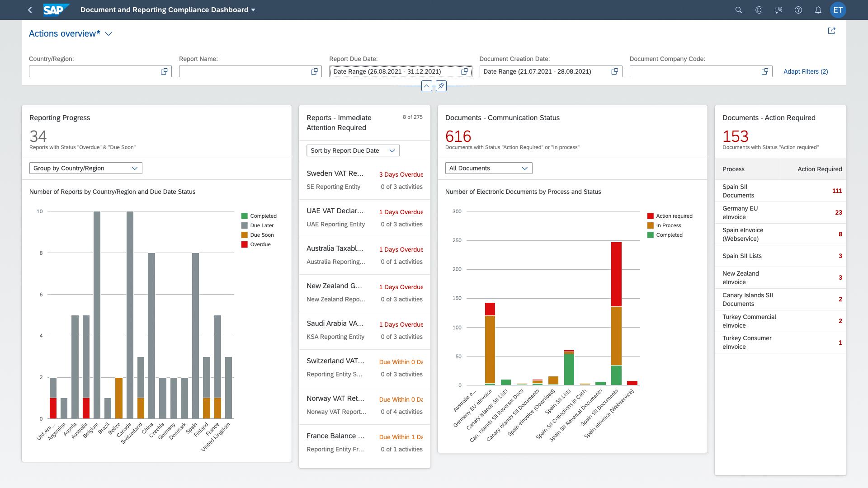
Task: Open value help for Document Company Code
Action: pos(764,71)
